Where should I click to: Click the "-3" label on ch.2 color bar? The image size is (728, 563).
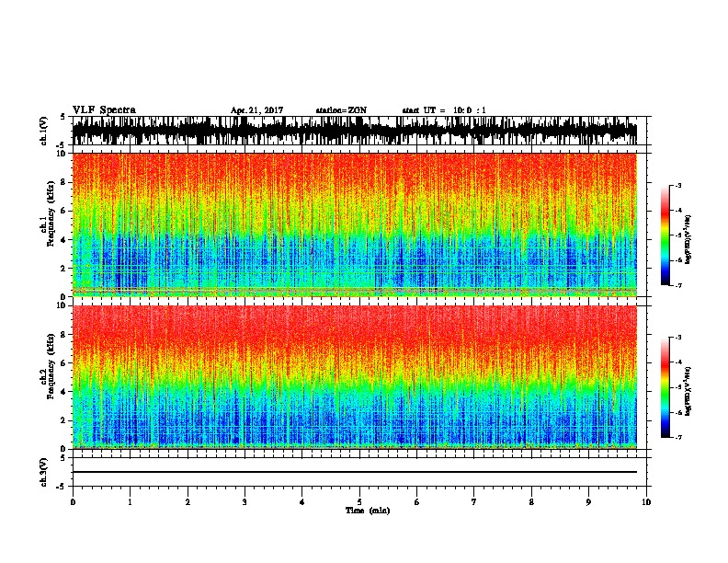point(678,338)
